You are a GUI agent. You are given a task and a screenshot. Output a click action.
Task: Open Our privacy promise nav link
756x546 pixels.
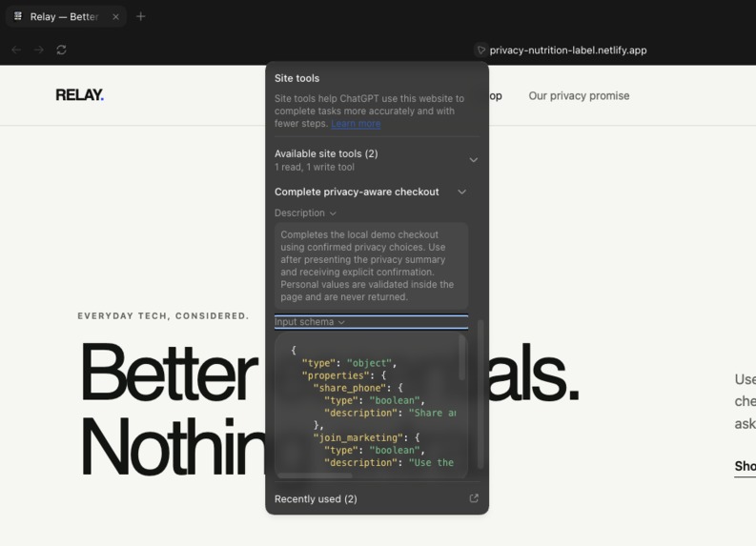[x=579, y=96]
